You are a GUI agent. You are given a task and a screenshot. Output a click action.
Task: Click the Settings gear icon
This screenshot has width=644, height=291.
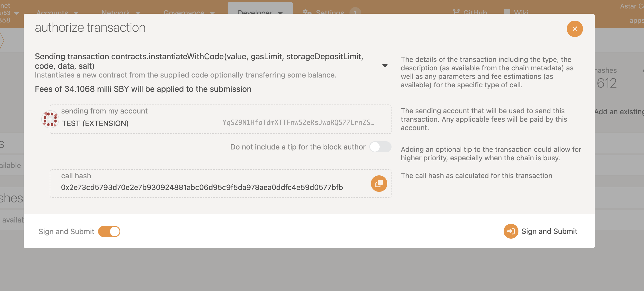coord(307,12)
